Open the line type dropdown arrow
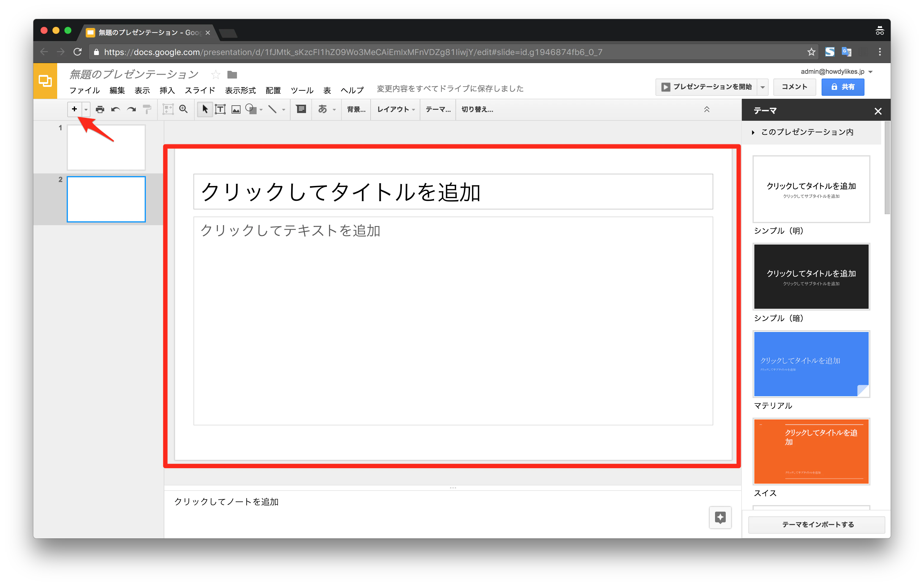924x586 pixels. pos(284,110)
